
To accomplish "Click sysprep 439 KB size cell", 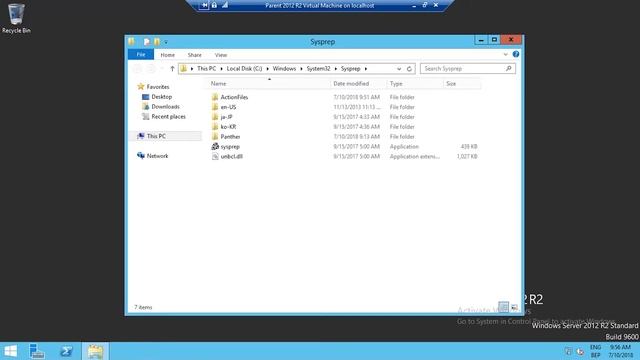I will coord(469,147).
